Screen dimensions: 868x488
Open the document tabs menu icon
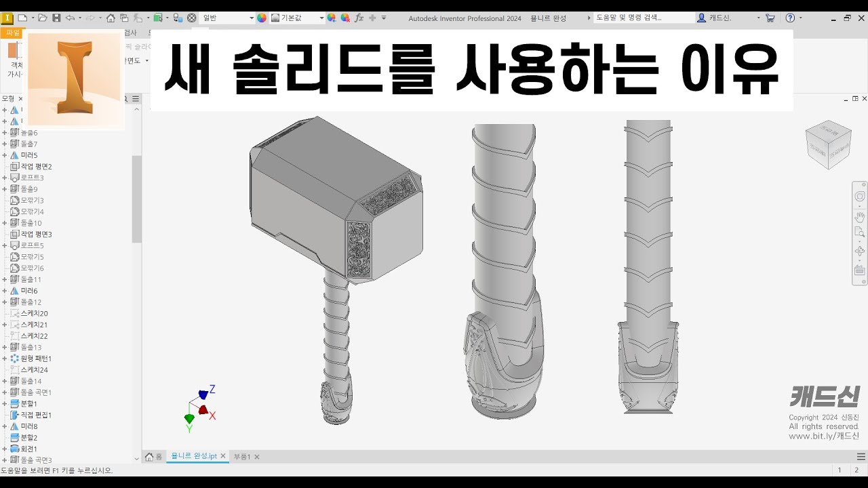click(x=861, y=457)
